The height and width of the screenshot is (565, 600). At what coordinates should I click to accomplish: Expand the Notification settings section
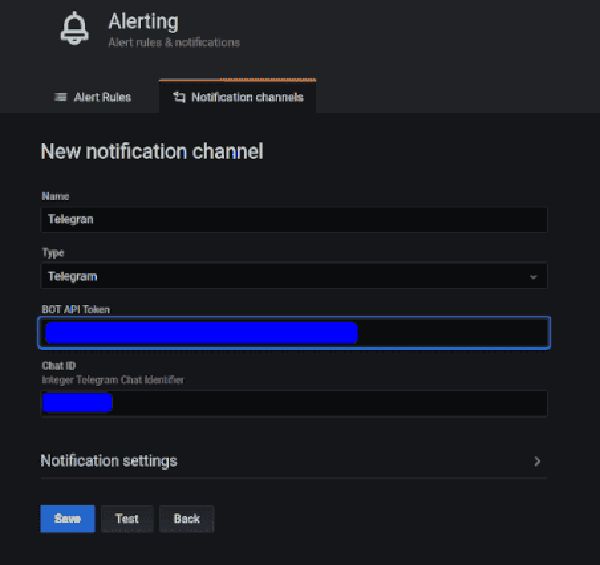coord(294,461)
